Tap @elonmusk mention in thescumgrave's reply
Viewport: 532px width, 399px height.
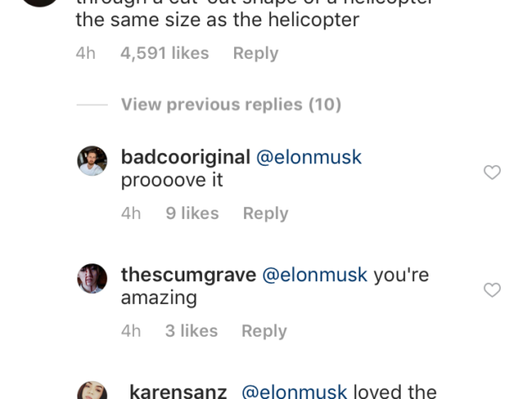coord(315,274)
